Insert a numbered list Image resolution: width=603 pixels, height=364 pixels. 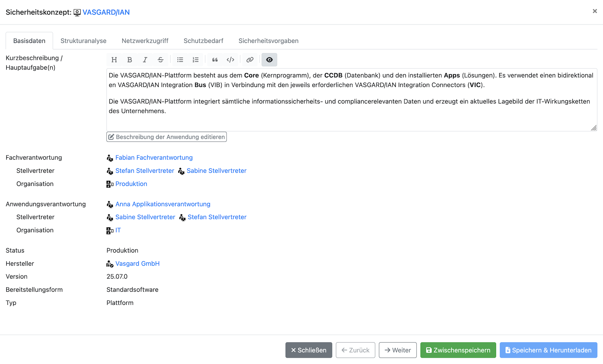[x=196, y=60]
